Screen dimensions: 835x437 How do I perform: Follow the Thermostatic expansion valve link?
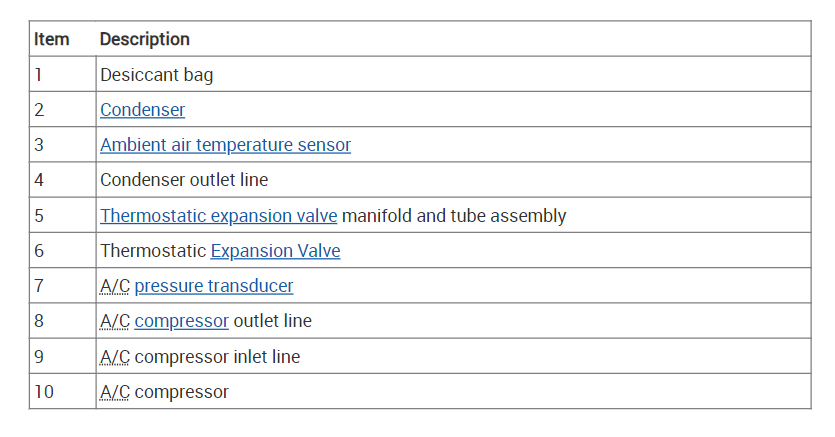(219, 215)
